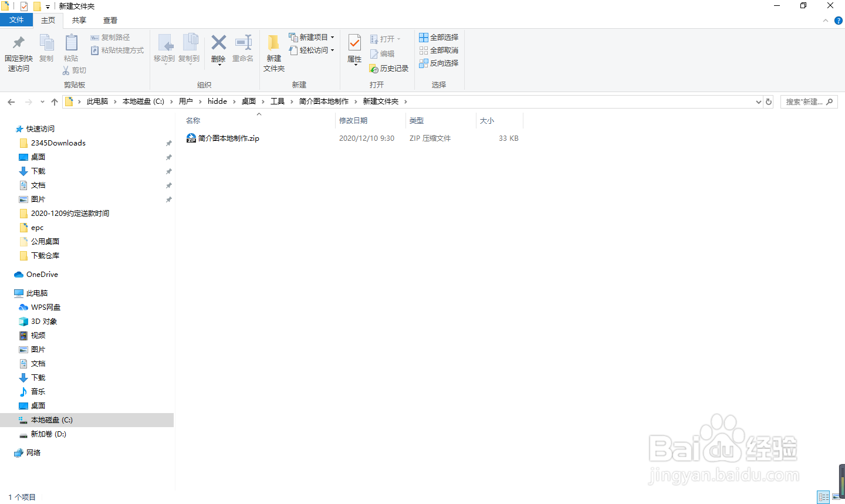845x504 pixels.
Task: Open the address bar history dropdown
Action: coord(758,101)
